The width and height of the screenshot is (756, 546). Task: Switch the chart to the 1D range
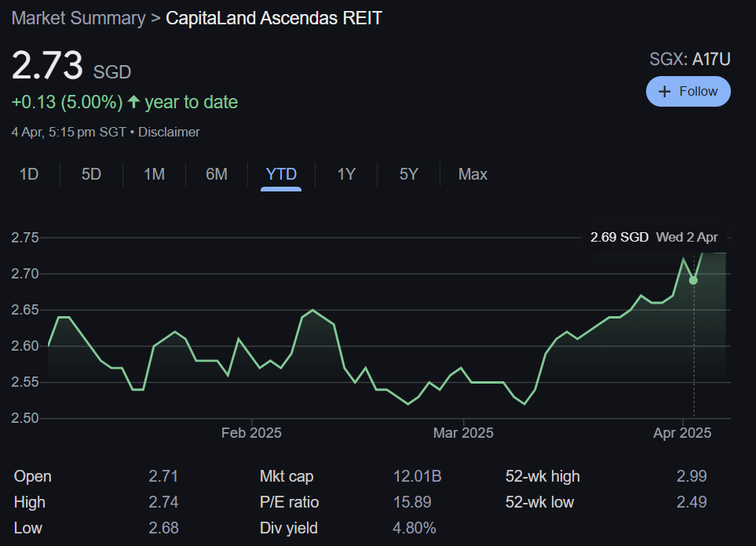(x=29, y=174)
